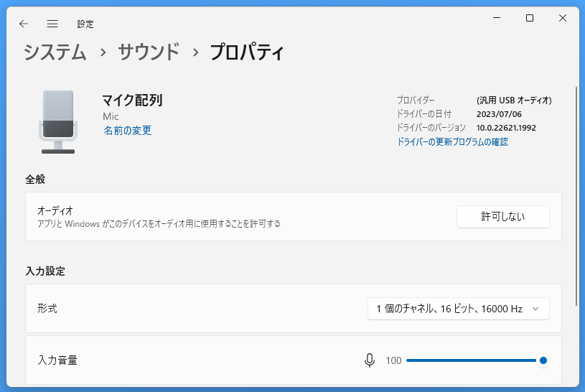Go back with the arrow icon
Image resolution: width=585 pixels, height=392 pixels.
[x=24, y=24]
